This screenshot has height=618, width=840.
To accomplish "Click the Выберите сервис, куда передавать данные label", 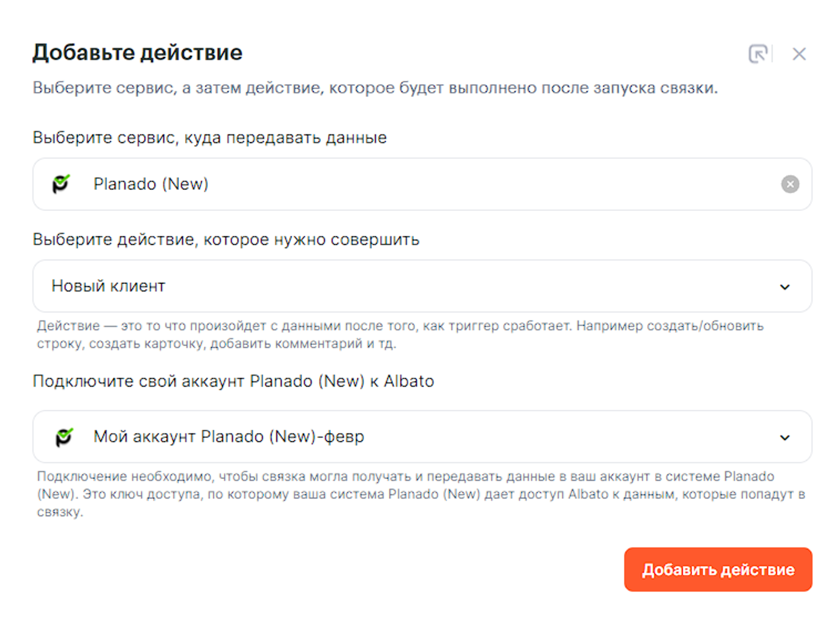I will [209, 138].
